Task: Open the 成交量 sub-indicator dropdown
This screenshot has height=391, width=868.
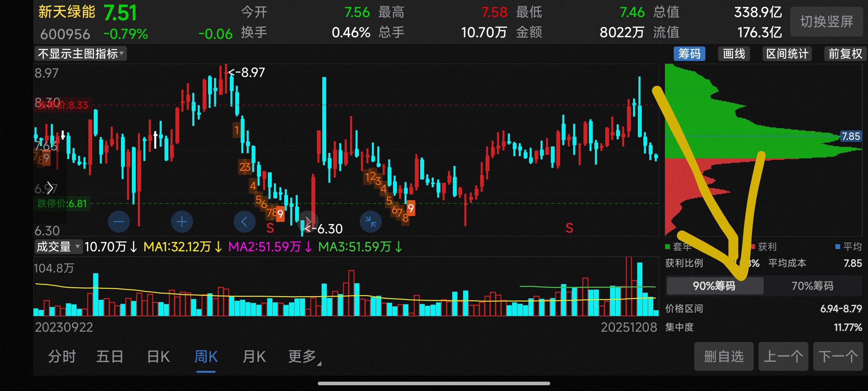Action: (58, 246)
